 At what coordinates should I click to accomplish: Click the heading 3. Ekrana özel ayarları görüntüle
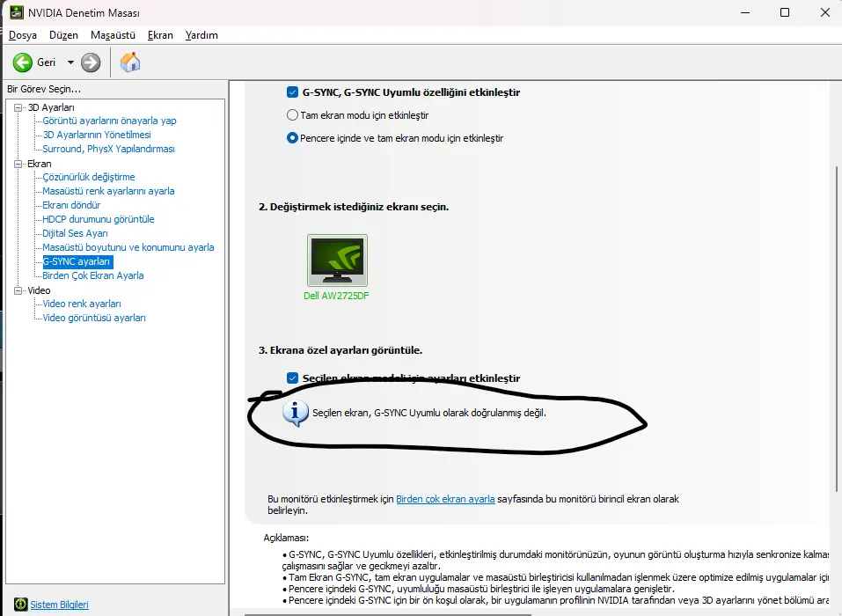[340, 350]
